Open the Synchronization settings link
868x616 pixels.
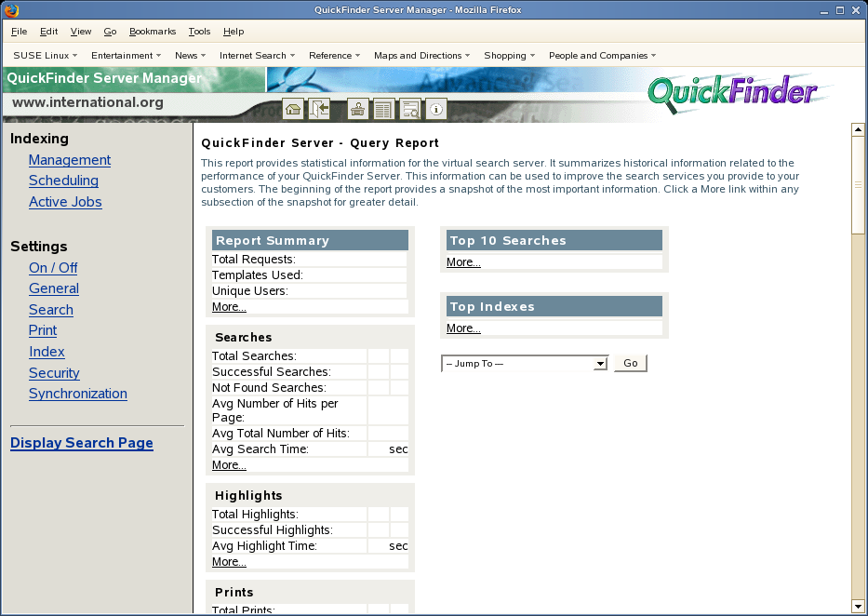(x=78, y=394)
